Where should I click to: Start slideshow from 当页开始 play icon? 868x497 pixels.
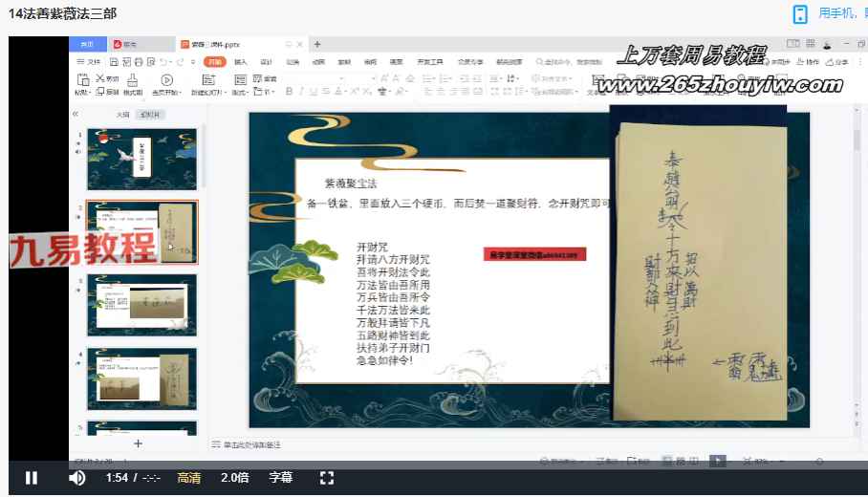[x=166, y=80]
